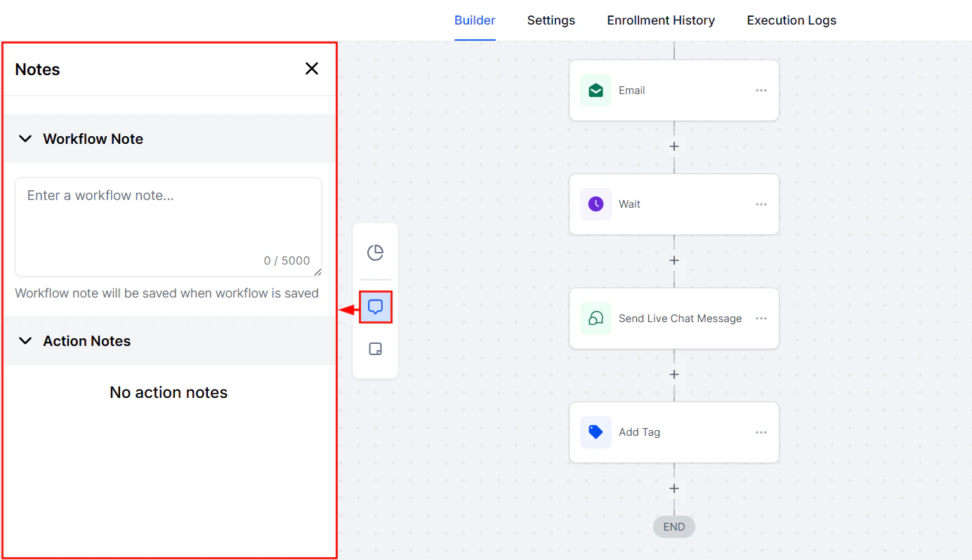Open the analytics pie chart panel icon

pos(375,253)
